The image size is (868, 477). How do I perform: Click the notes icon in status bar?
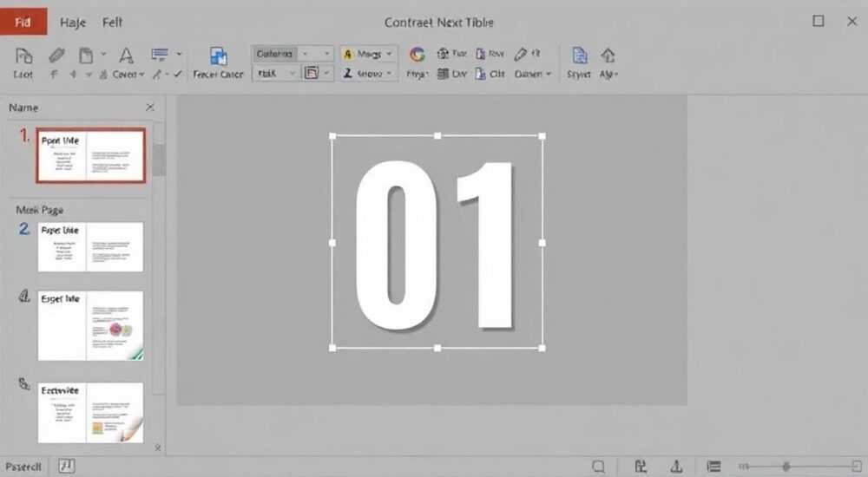point(67,466)
